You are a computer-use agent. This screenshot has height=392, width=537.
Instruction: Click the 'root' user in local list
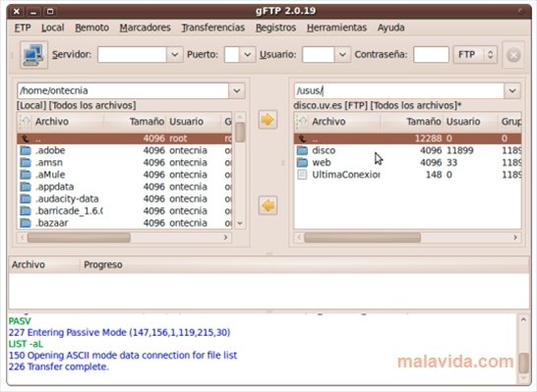178,139
